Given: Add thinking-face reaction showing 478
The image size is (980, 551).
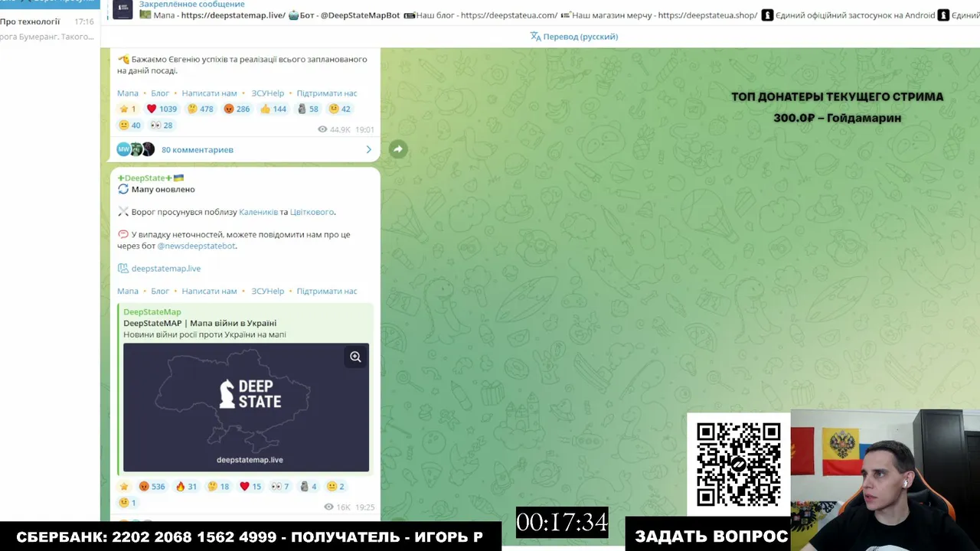Looking at the screenshot, I should (201, 109).
